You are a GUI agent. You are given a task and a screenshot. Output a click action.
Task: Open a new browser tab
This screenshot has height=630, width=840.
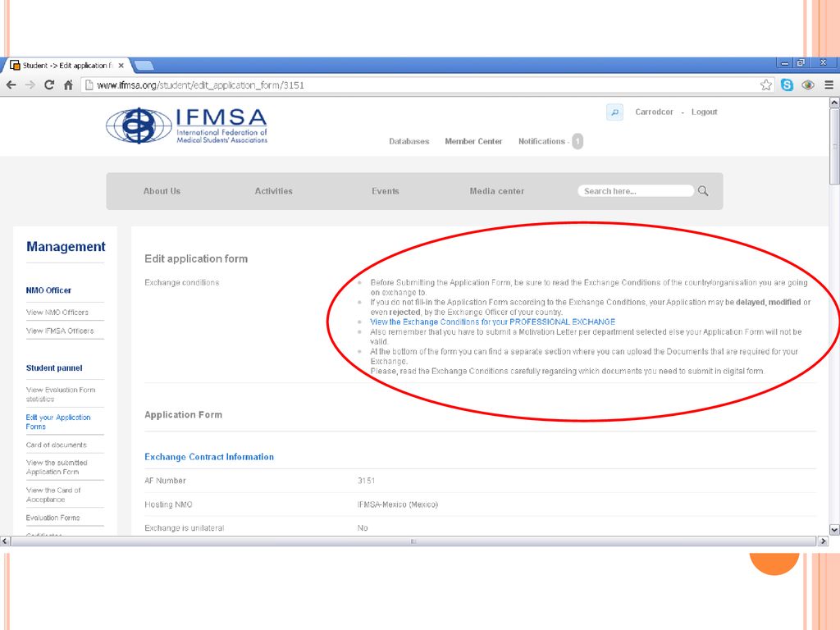(144, 66)
